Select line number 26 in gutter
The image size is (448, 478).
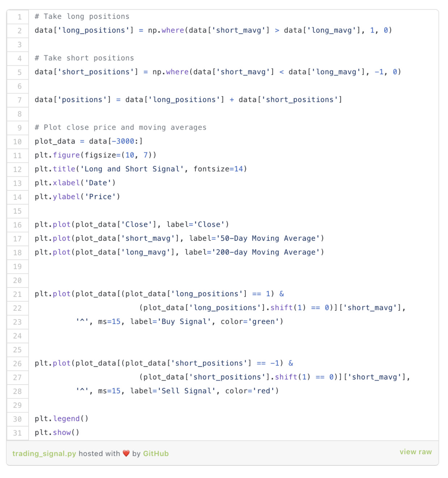click(x=17, y=364)
